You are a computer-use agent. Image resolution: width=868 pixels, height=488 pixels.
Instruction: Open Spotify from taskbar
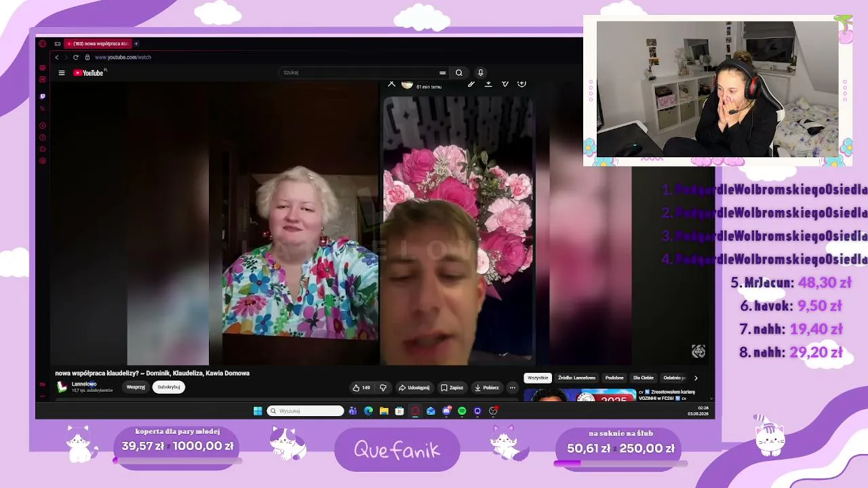(462, 411)
